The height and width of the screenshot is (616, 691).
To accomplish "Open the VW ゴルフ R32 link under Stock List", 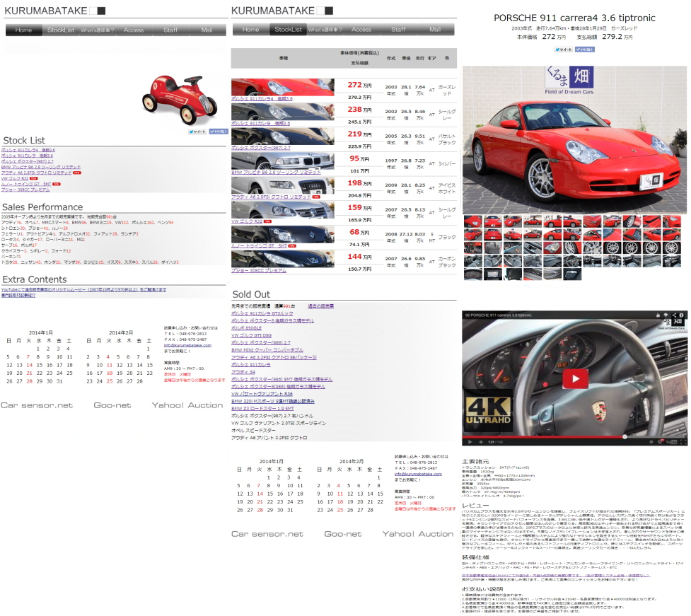I will point(15,178).
